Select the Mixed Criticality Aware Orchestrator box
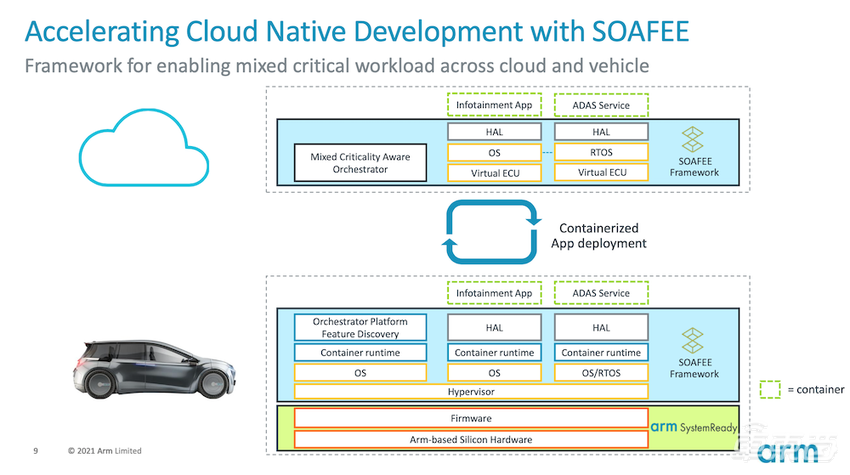The width and height of the screenshot is (850, 475). (x=361, y=162)
